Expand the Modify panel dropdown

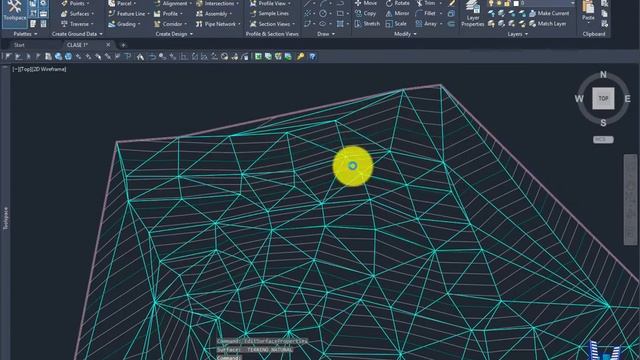pyautogui.click(x=405, y=34)
